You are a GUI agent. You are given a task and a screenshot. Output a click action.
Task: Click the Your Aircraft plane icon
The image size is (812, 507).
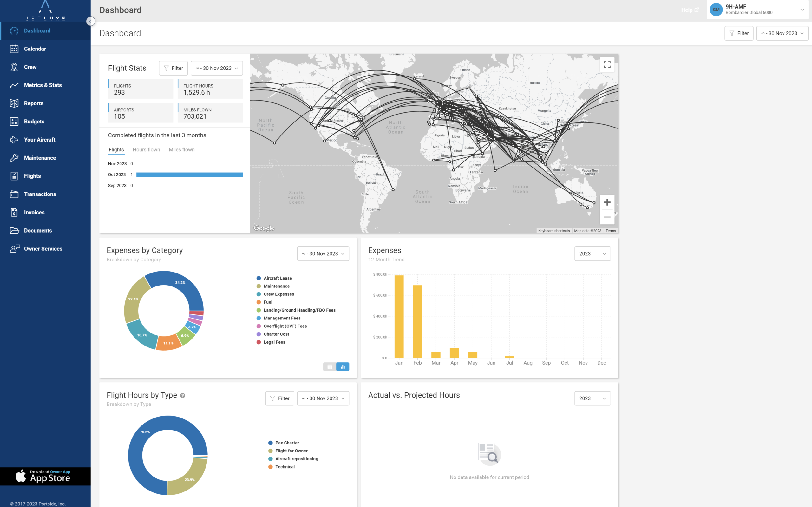tap(14, 140)
